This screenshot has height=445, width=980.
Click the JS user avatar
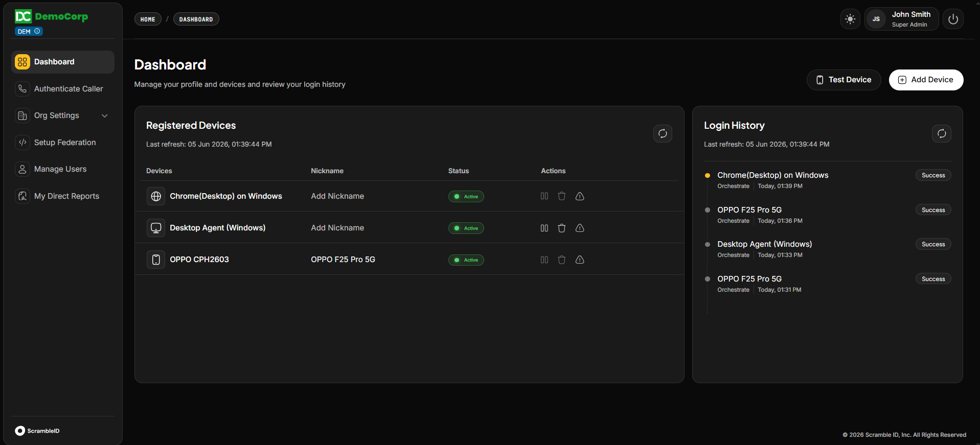pos(876,19)
